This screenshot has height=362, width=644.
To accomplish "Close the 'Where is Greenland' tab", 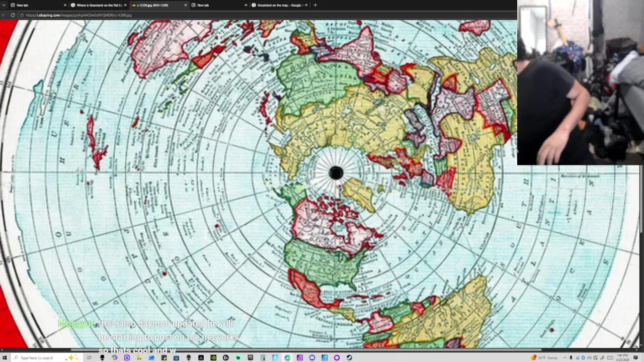I will click(x=125, y=5).
